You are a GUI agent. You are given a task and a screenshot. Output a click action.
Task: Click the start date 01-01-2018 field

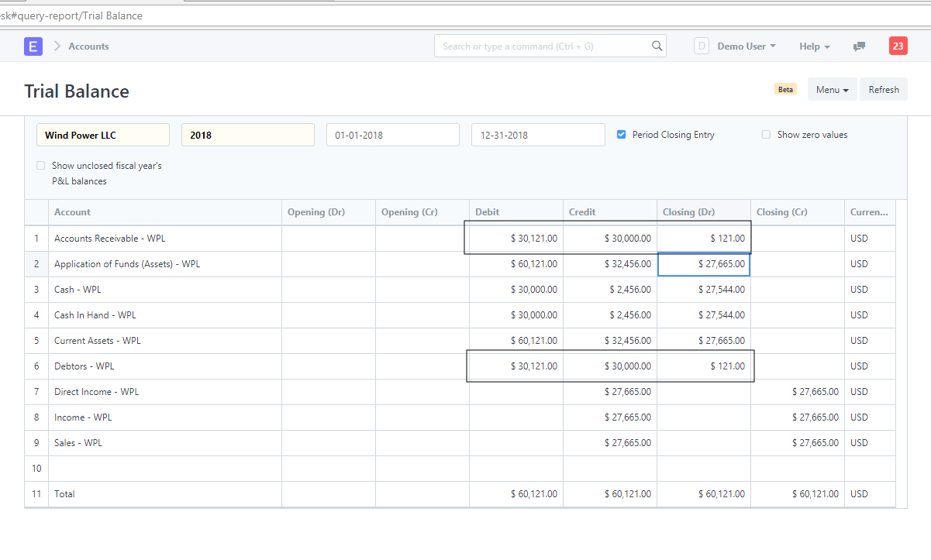pos(392,134)
